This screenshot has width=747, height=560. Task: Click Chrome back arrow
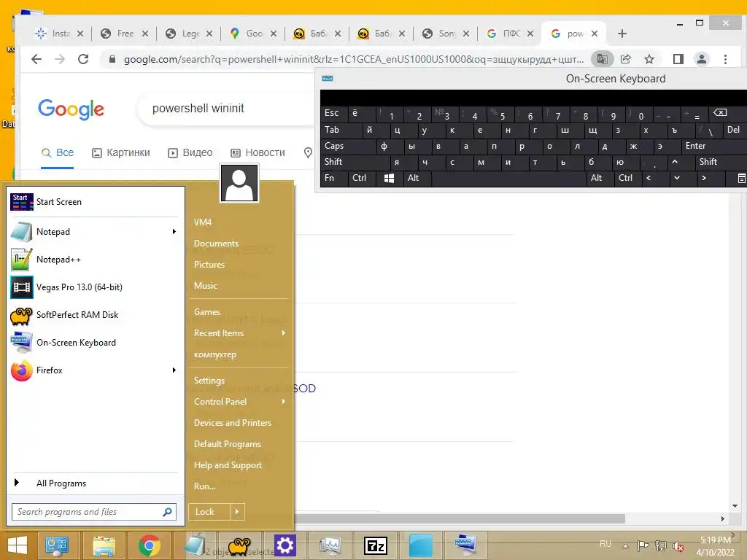tap(36, 59)
